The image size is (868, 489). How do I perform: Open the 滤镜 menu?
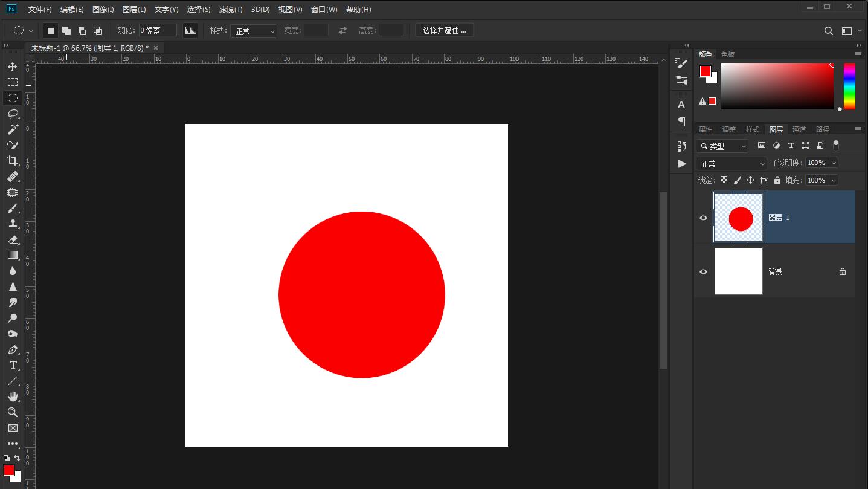pos(230,10)
